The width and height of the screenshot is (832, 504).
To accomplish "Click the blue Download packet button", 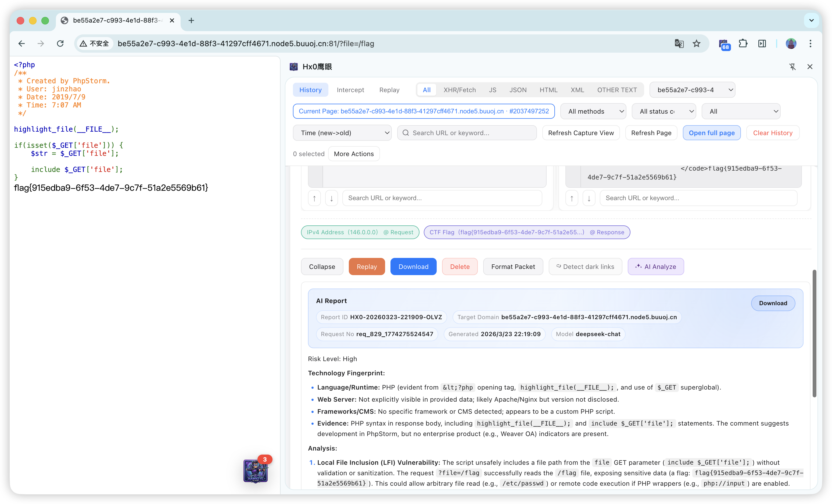I will coord(413,267).
